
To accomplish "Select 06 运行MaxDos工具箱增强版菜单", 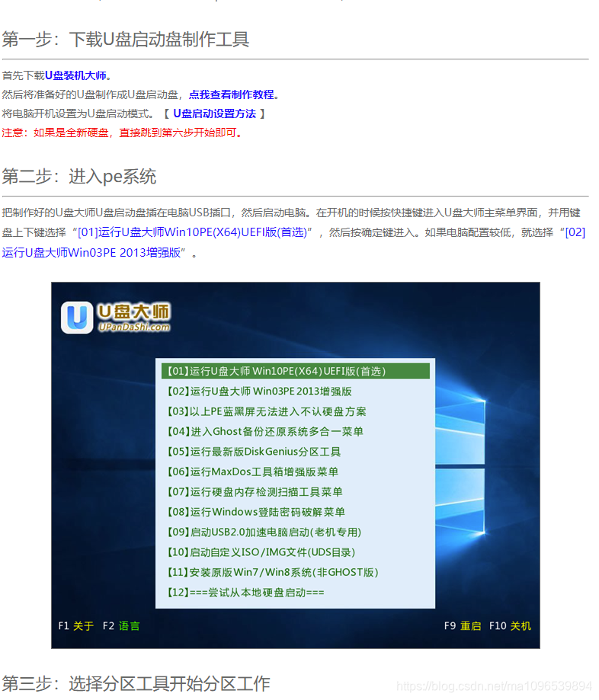I will [x=252, y=472].
